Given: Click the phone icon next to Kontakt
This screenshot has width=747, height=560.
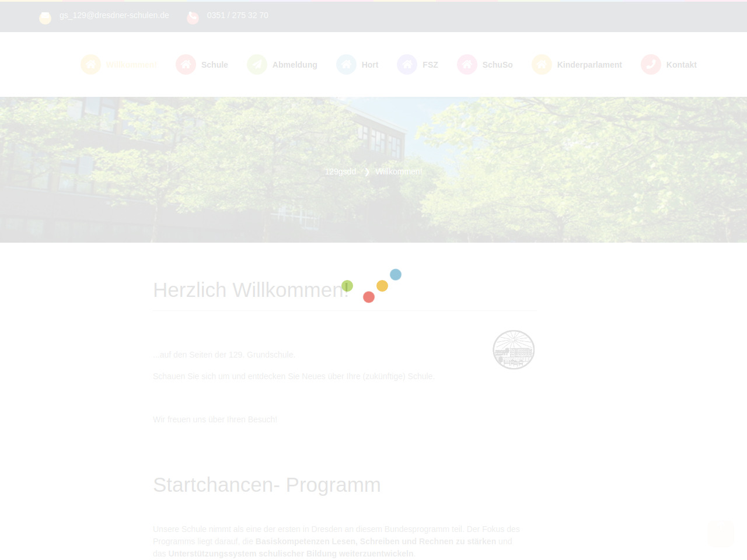Looking at the screenshot, I should pyautogui.click(x=651, y=65).
